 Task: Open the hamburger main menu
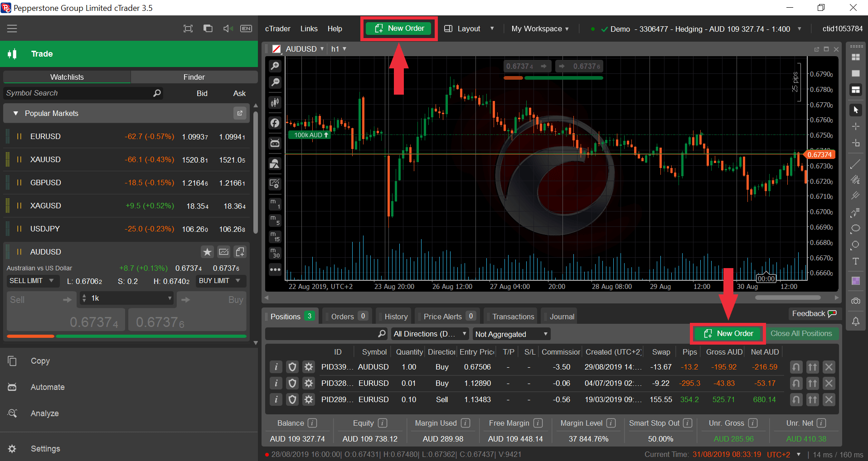pos(12,29)
